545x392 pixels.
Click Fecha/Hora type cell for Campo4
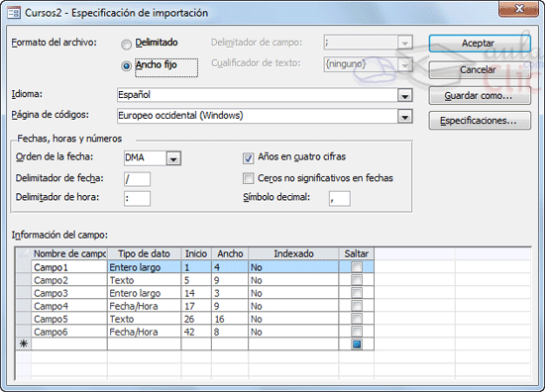click(x=145, y=306)
